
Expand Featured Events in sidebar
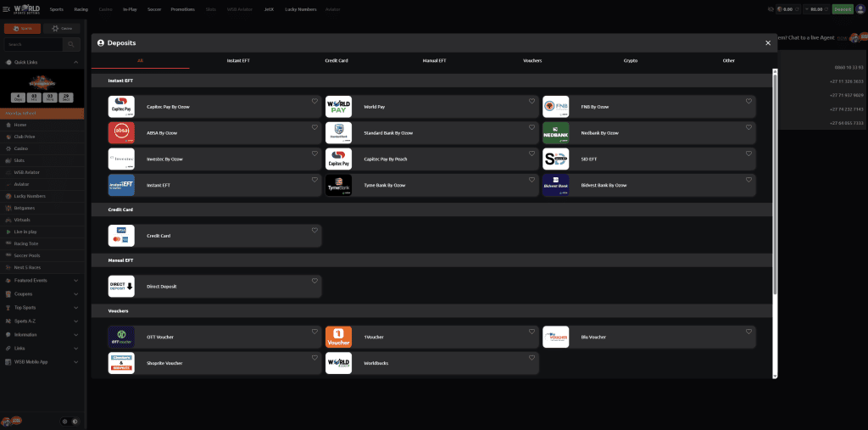tap(75, 281)
